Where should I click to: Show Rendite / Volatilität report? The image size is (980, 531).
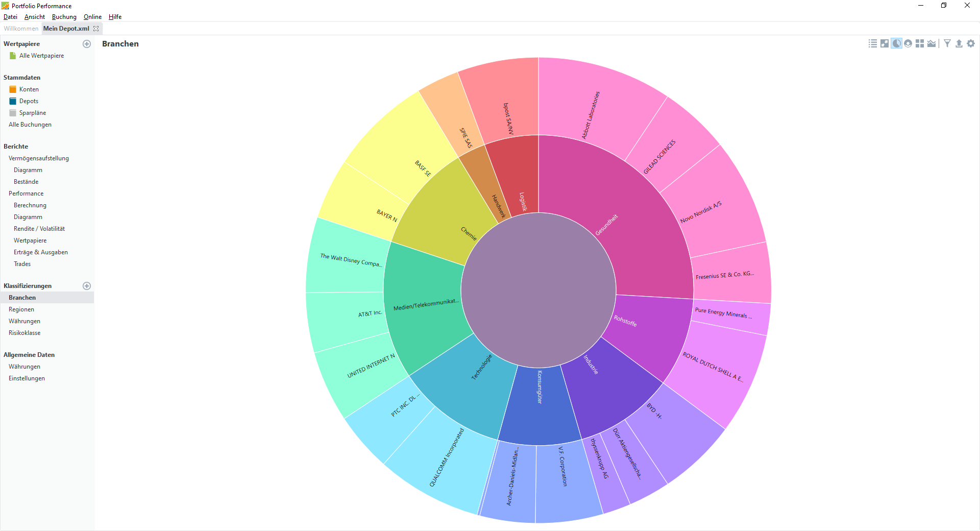39,229
